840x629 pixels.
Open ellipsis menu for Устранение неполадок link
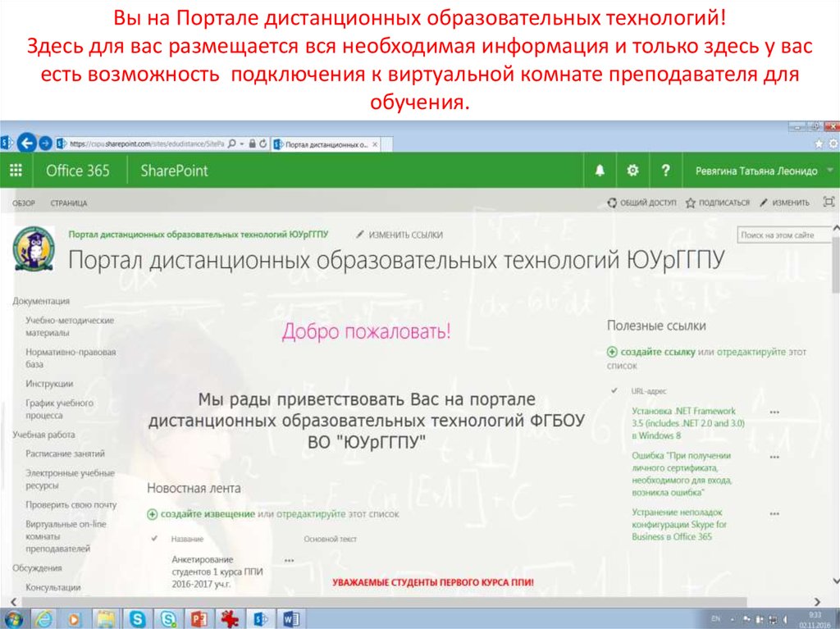774,513
